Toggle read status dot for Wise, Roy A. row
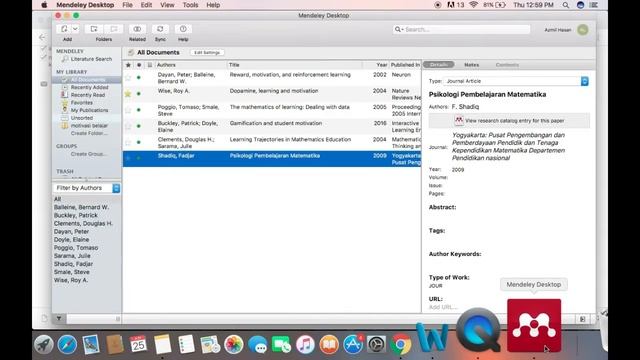The width and height of the screenshot is (640, 360). coord(139,94)
